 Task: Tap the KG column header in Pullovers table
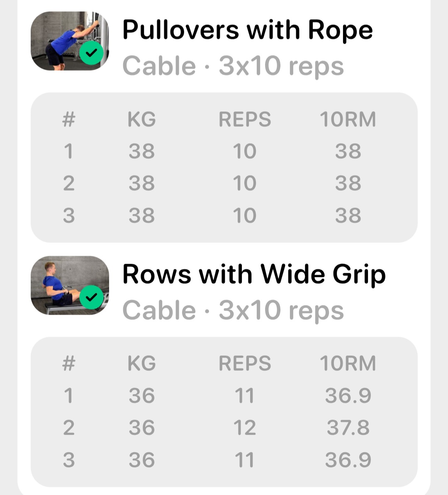[141, 119]
